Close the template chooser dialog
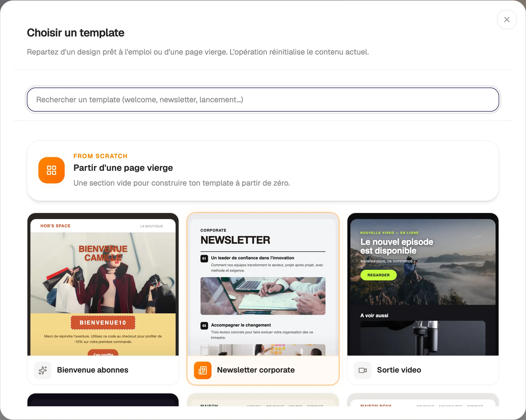This screenshot has width=526, height=420. 507,19
